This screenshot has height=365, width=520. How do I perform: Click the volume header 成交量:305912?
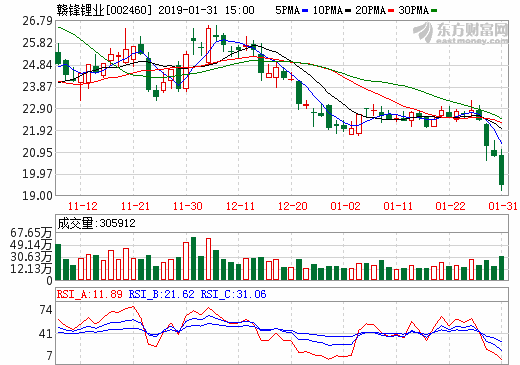pos(96,223)
